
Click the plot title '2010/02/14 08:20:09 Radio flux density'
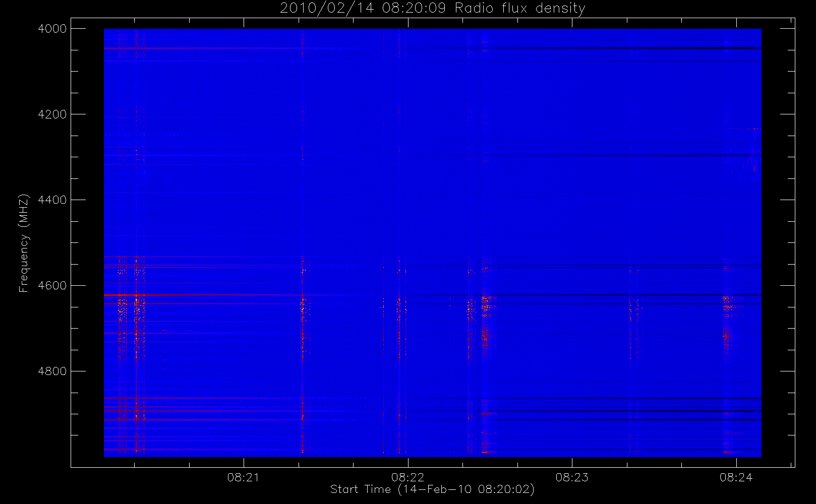[x=433, y=9]
